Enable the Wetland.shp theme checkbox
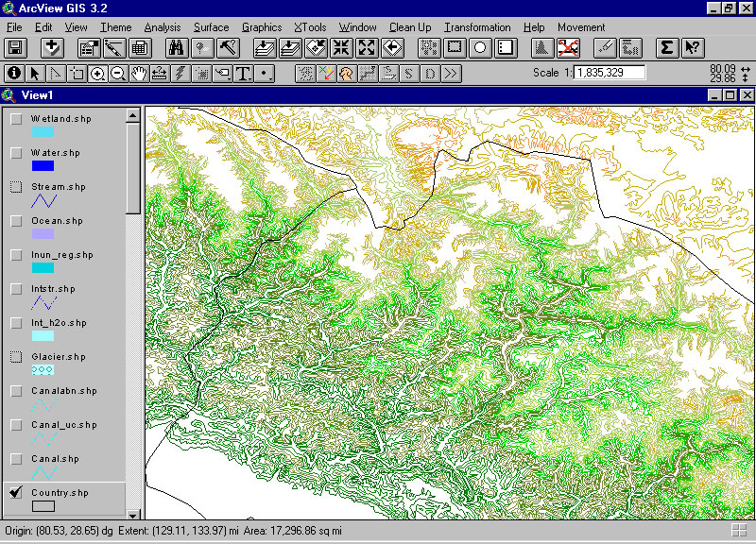This screenshot has width=756, height=544. pyautogui.click(x=16, y=119)
